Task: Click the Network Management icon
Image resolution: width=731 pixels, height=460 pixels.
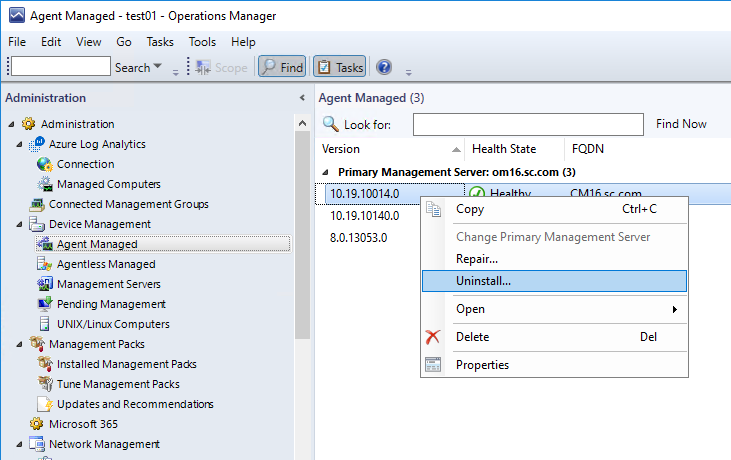Action: pyautogui.click(x=37, y=444)
